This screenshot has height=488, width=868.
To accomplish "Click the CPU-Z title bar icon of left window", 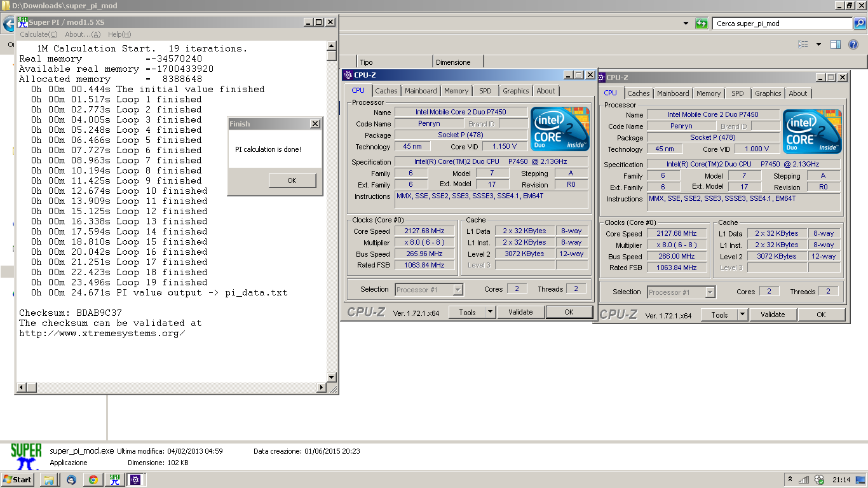I will (x=348, y=75).
